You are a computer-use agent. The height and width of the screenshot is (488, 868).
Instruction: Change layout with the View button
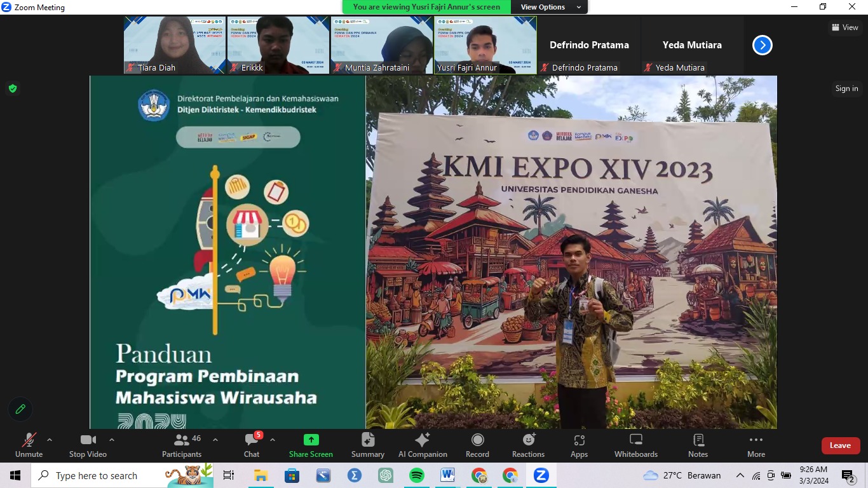pos(845,27)
